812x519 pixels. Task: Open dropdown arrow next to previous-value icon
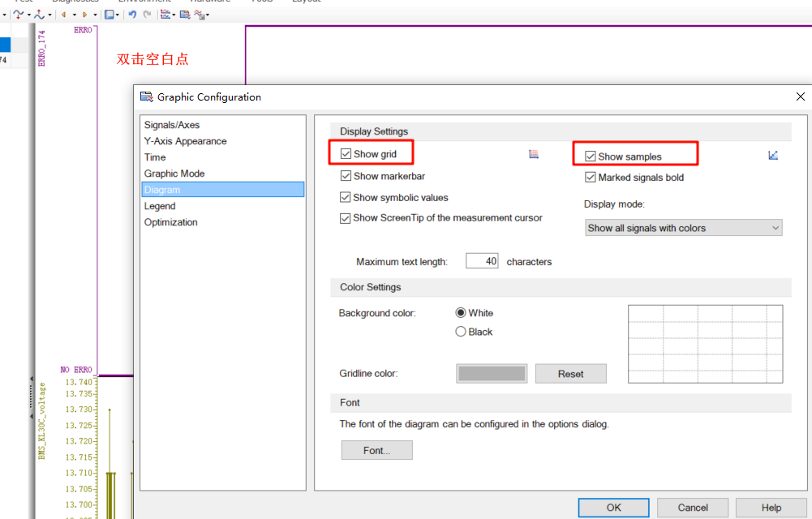(28, 15)
